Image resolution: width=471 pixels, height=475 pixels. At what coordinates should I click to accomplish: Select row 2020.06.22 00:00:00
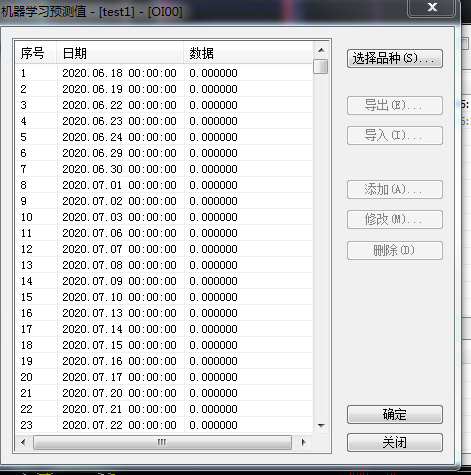[164, 105]
